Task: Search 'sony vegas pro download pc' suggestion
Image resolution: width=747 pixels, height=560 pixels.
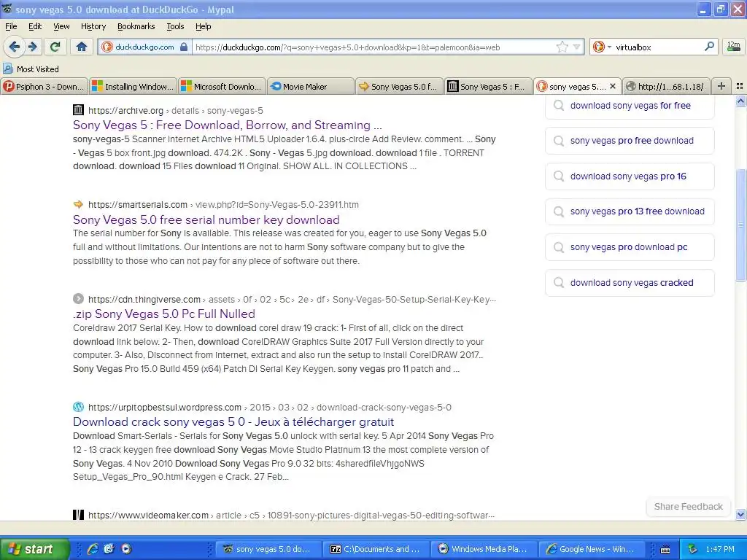Action: [630, 247]
